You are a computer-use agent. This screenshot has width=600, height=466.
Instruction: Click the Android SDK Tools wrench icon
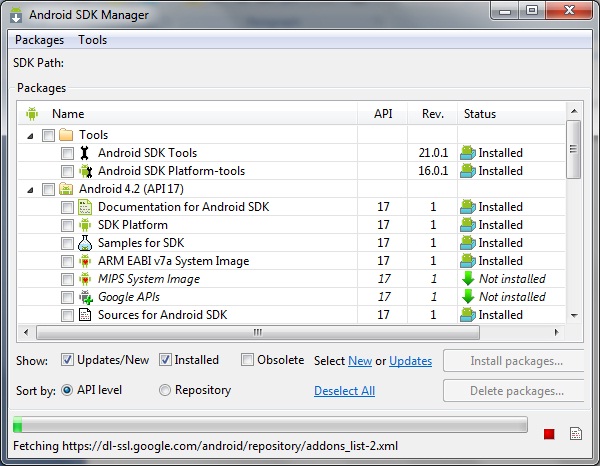85,153
